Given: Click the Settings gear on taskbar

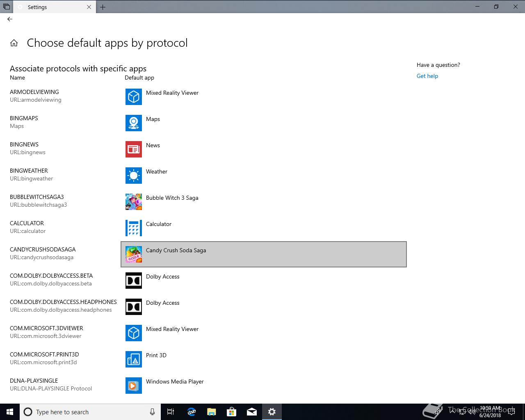Looking at the screenshot, I should click(x=272, y=412).
